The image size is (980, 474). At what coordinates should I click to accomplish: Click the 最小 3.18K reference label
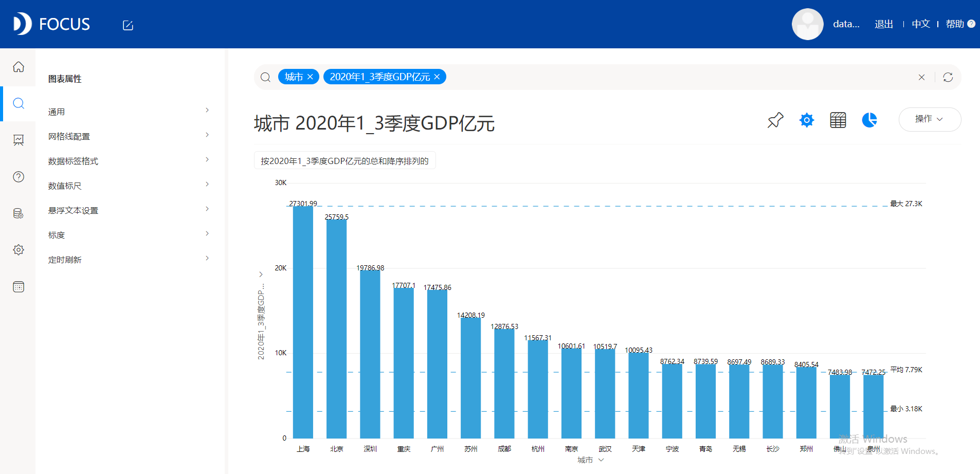(x=906, y=409)
